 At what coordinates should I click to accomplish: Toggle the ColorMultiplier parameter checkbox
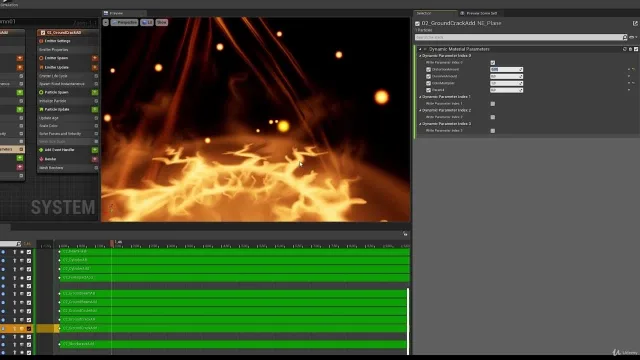point(429,83)
